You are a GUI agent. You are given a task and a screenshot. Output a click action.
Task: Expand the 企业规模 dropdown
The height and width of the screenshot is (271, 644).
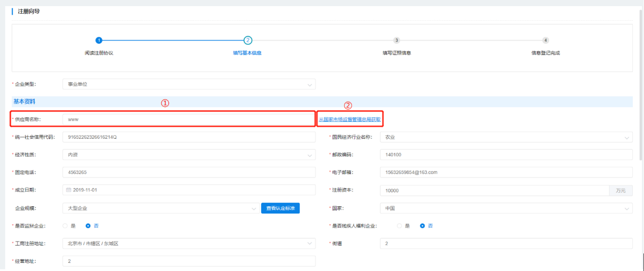coord(160,208)
